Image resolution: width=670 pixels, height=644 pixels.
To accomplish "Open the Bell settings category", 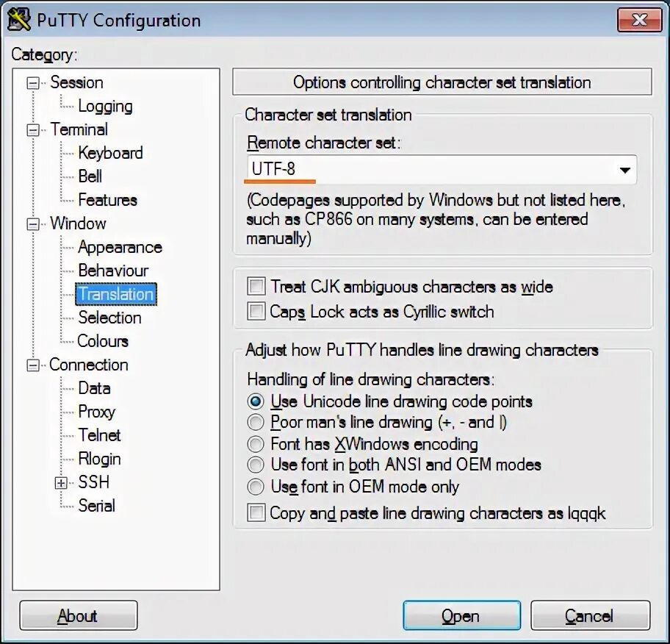I will pos(90,176).
